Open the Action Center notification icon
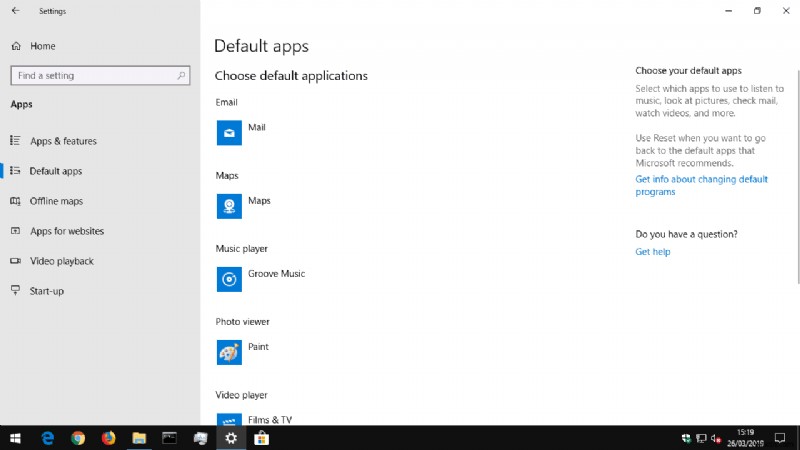The image size is (800, 450). click(780, 438)
